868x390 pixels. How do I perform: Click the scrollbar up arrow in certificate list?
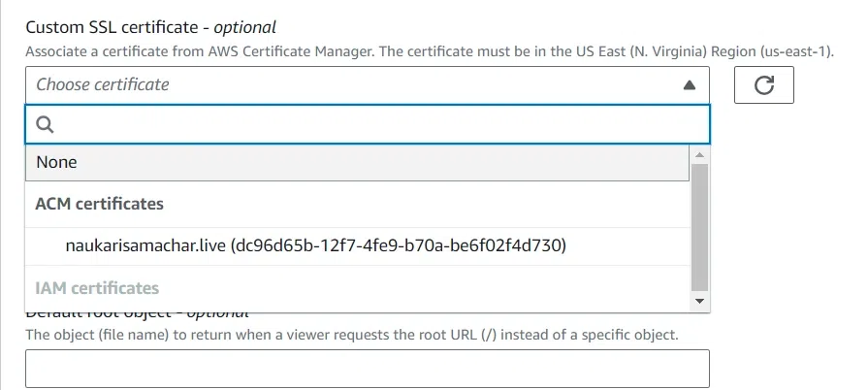pyautogui.click(x=699, y=153)
